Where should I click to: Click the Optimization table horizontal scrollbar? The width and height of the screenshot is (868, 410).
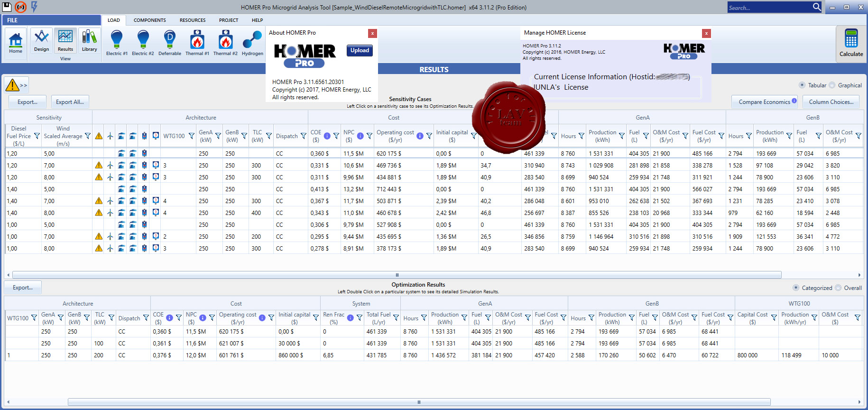419,402
